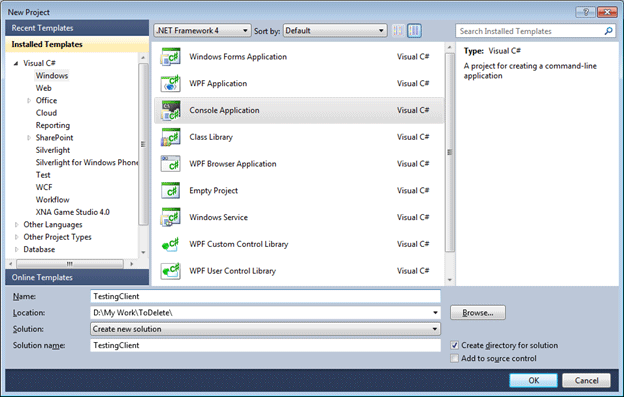Expand the Office tree node
The height and width of the screenshot is (397, 624).
pyautogui.click(x=29, y=101)
